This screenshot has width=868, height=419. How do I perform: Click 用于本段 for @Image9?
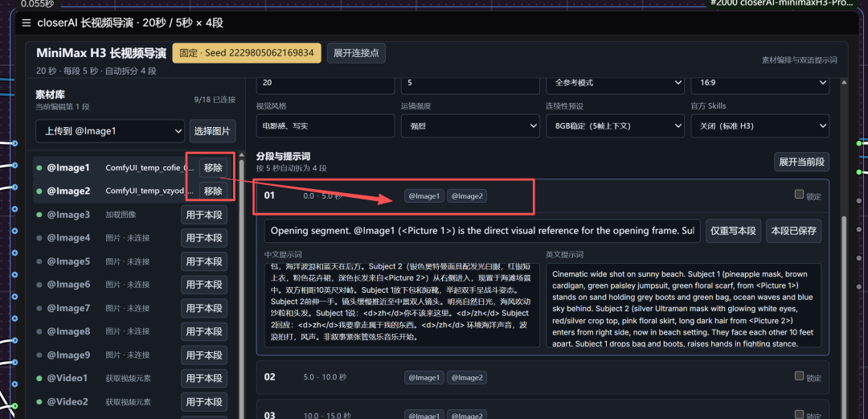point(203,355)
